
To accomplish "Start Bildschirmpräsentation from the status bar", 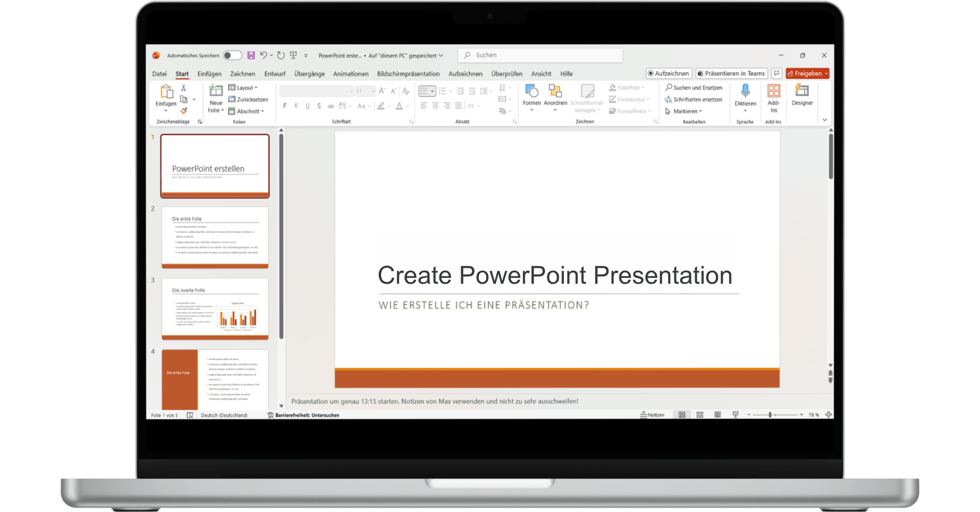I will tap(736, 414).
